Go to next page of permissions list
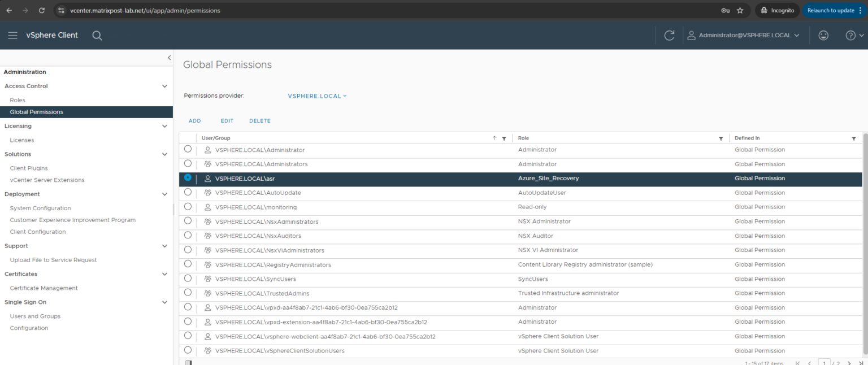868x365 pixels. click(x=848, y=363)
